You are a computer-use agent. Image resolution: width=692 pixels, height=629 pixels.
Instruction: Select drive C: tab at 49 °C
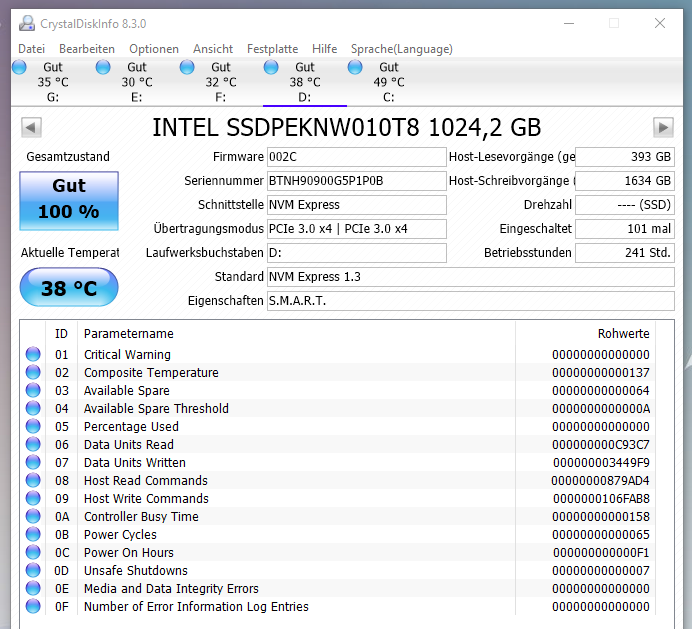(388, 82)
